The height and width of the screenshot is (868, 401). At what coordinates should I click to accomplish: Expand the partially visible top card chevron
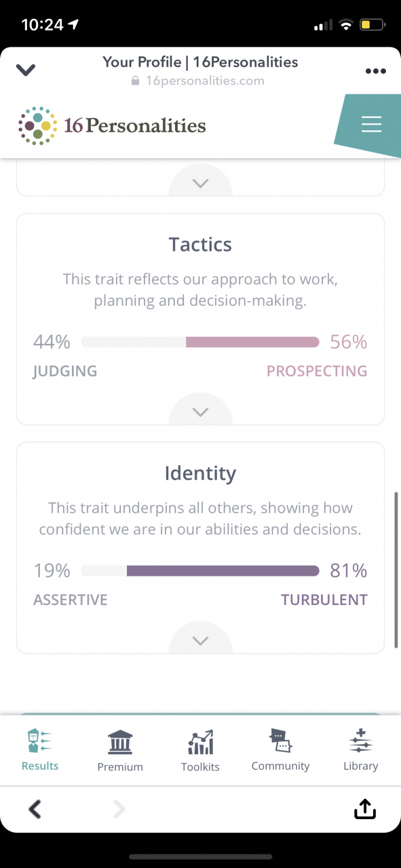click(200, 182)
